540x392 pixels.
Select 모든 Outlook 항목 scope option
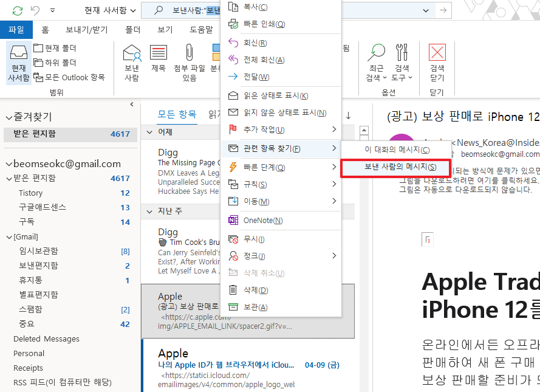(x=69, y=78)
